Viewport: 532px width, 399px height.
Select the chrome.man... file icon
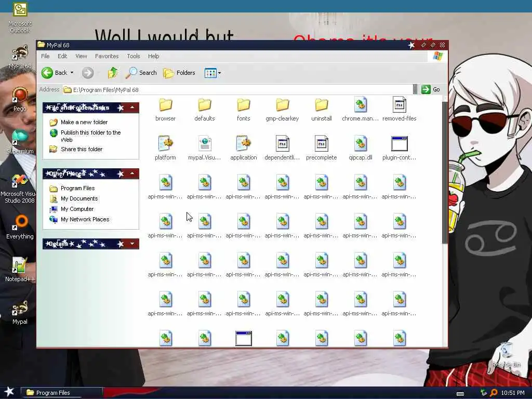(x=361, y=104)
